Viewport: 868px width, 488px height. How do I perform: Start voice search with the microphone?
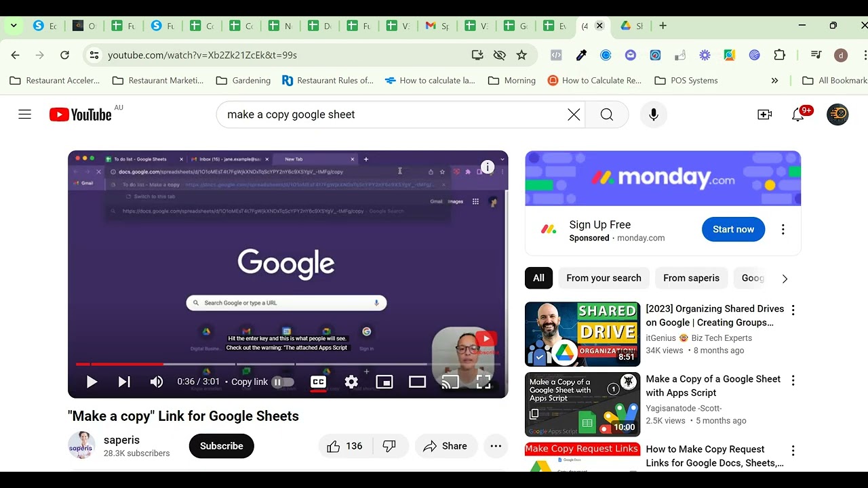pyautogui.click(x=654, y=115)
